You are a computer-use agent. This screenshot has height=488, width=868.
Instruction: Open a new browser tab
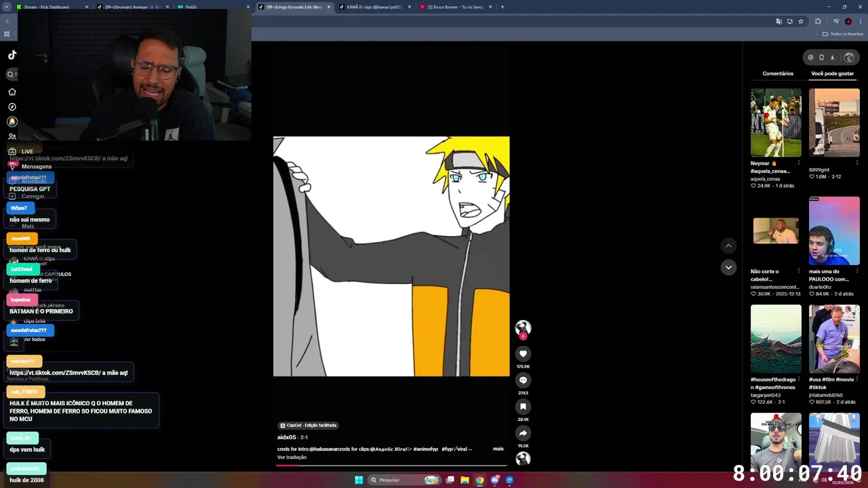pos(502,7)
